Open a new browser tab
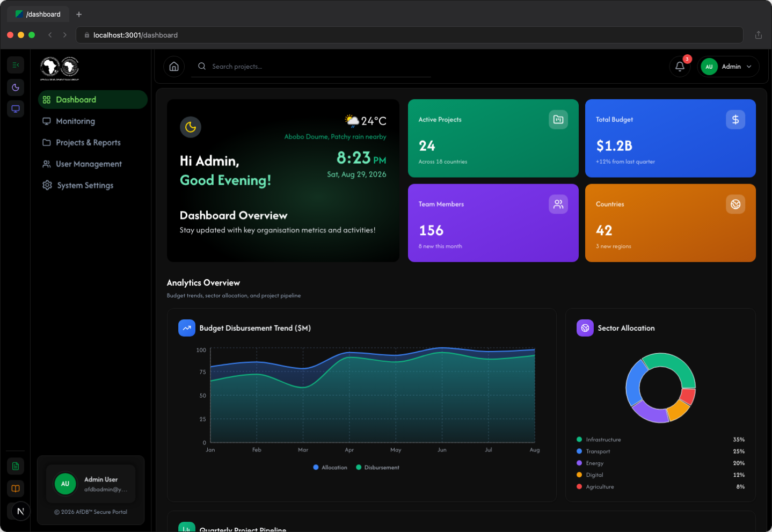772x532 pixels. coord(79,14)
